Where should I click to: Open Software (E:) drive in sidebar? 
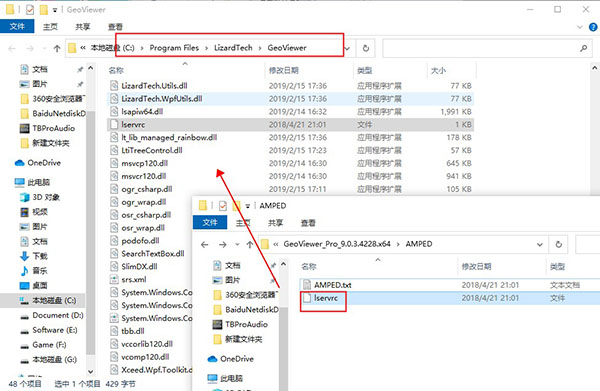pos(54,330)
